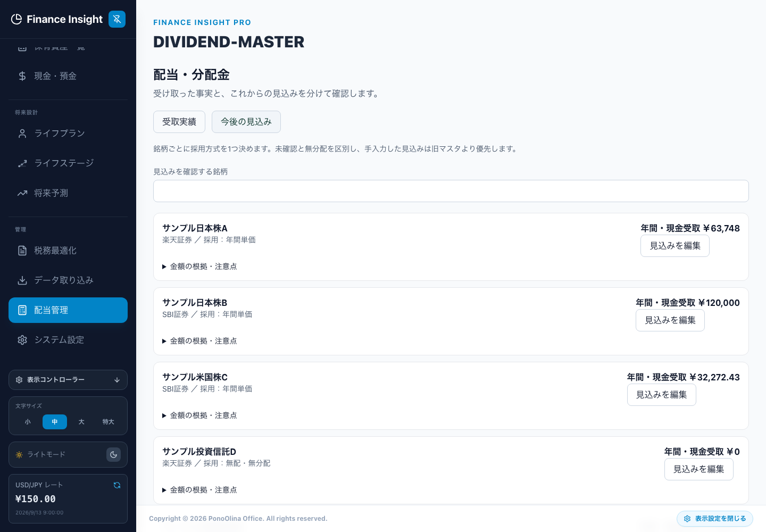Open 将来予測 in the sidebar
The width and height of the screenshot is (766, 532).
68,193
